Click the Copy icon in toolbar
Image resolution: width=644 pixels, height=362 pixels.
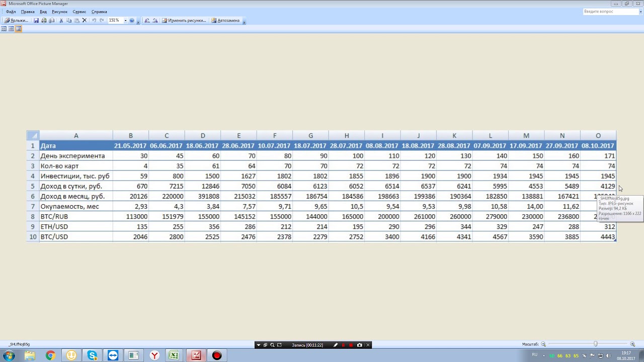(69, 21)
